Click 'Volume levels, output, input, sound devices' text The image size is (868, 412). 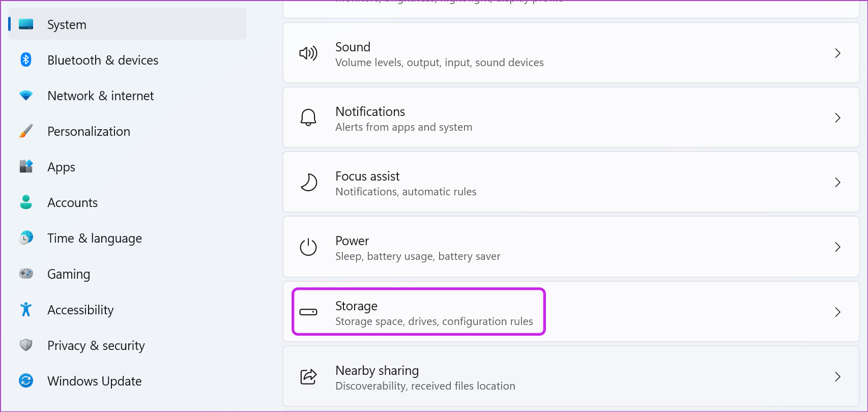[x=439, y=63]
